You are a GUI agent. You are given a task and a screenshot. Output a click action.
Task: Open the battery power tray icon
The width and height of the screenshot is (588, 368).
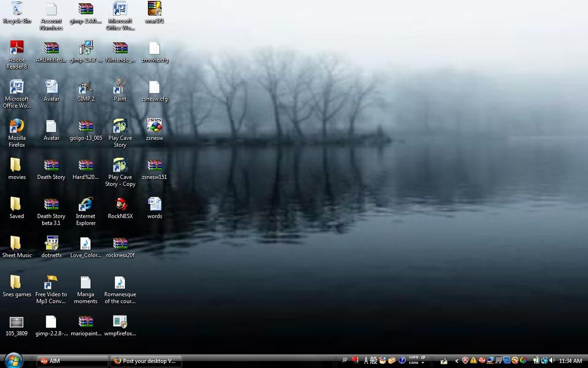[x=536, y=361]
